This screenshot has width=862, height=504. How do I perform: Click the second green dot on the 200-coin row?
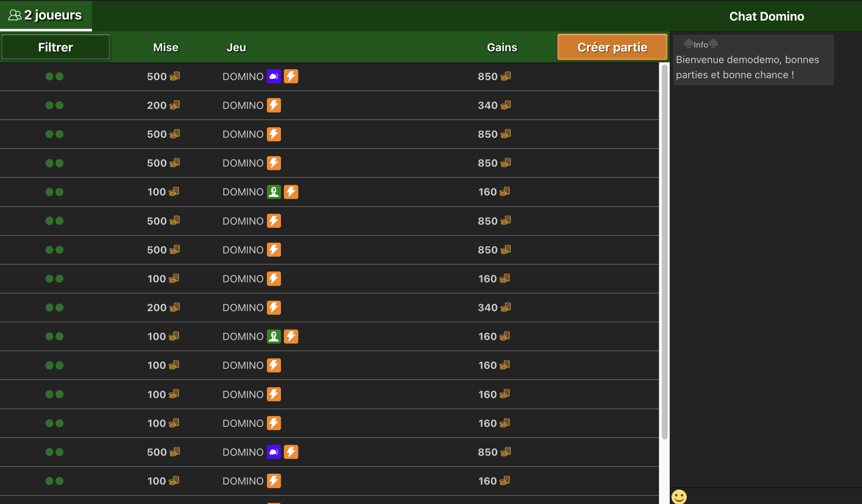[59, 105]
